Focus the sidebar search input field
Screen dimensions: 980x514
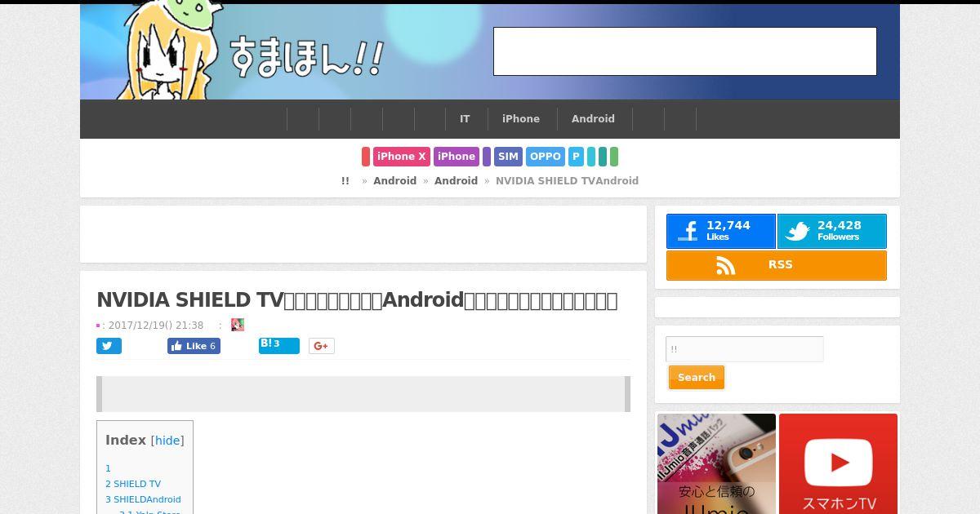(x=745, y=349)
